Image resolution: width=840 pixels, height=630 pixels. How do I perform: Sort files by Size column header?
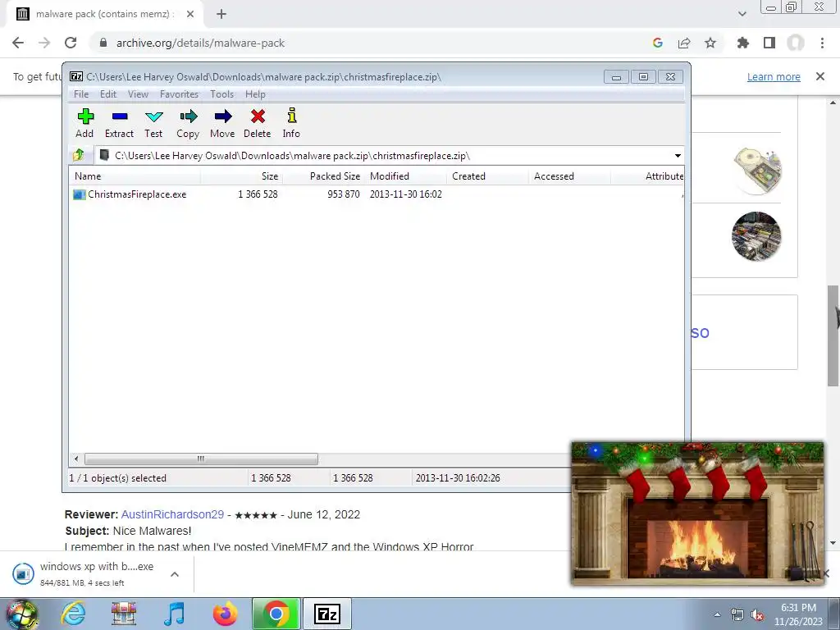click(x=242, y=176)
